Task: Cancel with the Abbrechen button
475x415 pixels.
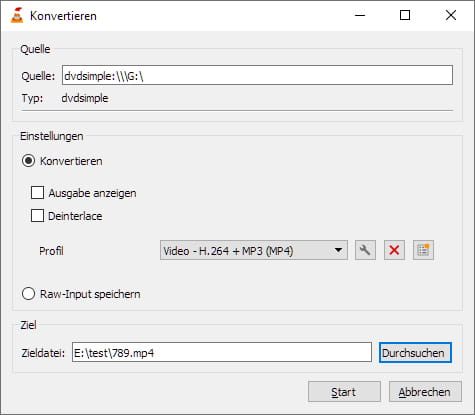Action: [x=425, y=392]
